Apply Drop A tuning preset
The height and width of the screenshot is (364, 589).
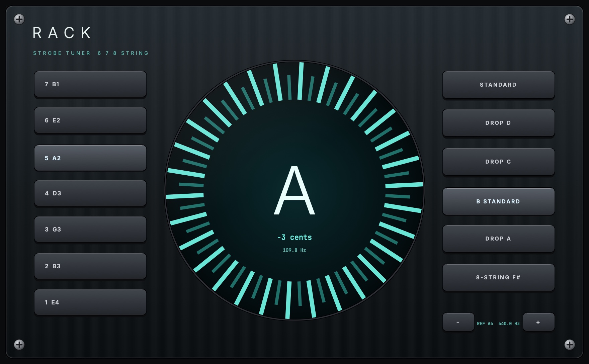(498, 239)
